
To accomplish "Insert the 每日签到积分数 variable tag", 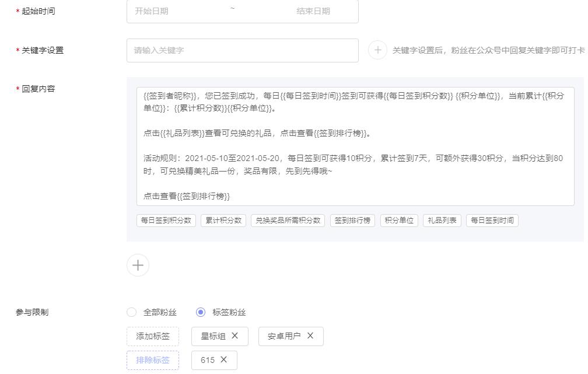I will point(166,221).
